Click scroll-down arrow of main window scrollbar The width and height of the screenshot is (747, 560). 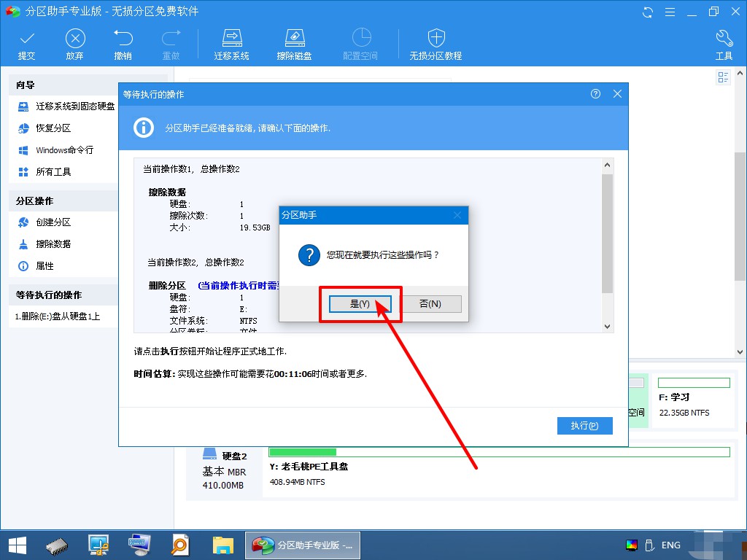[x=740, y=352]
